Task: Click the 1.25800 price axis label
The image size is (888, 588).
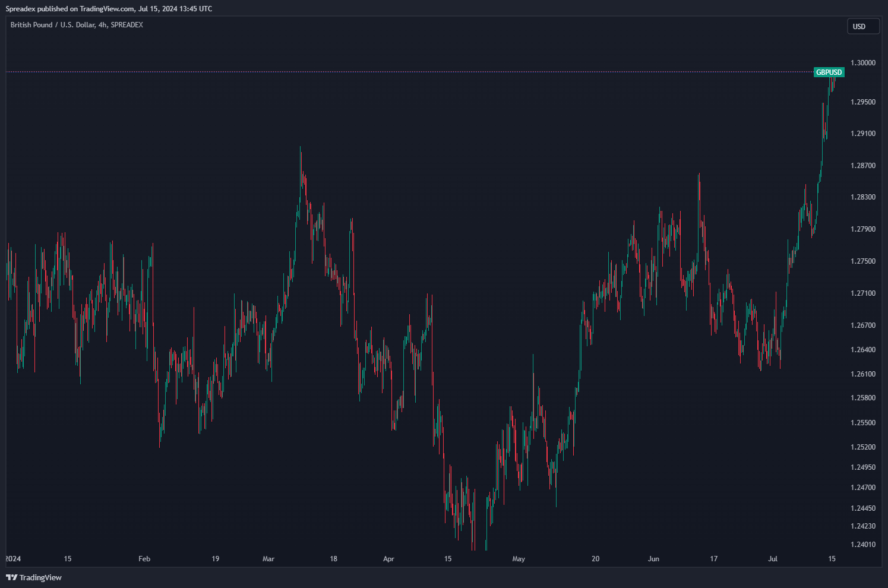Action: coord(863,398)
